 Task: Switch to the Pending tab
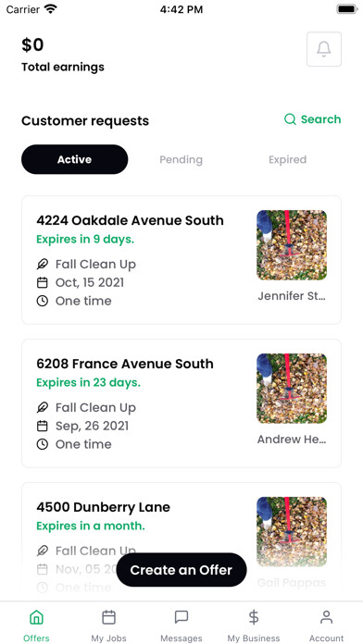pos(181,159)
